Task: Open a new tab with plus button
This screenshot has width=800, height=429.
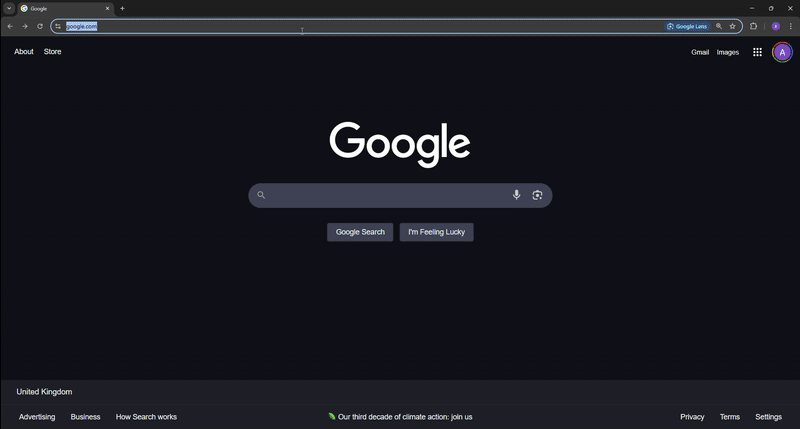Action: point(122,8)
